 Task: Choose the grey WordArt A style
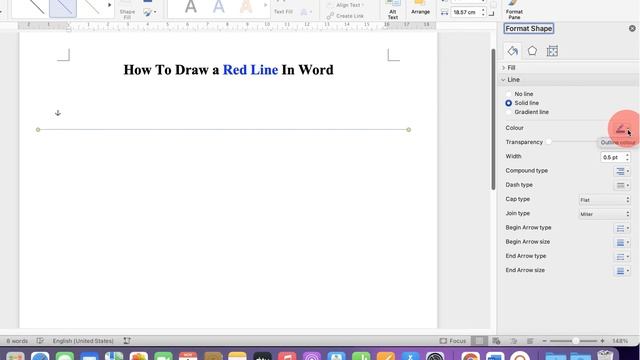pyautogui.click(x=191, y=7)
